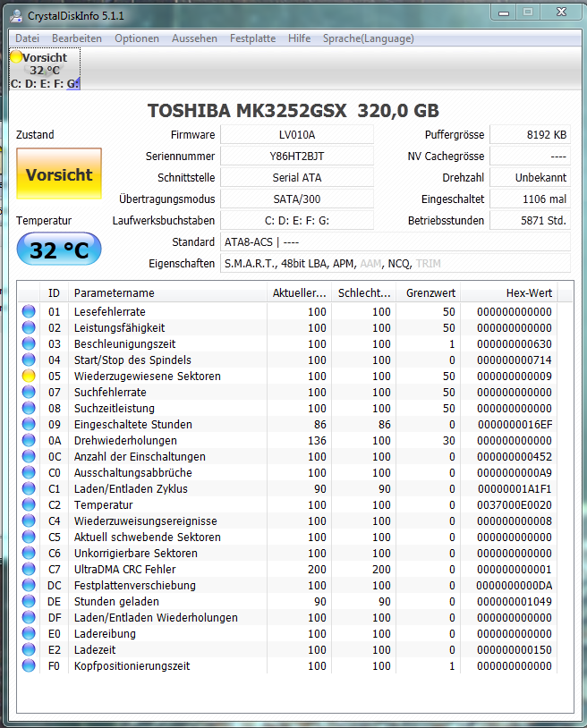The width and height of the screenshot is (587, 728).
Task: Minimize the CrystalDiskInfo window
Action: (504, 13)
